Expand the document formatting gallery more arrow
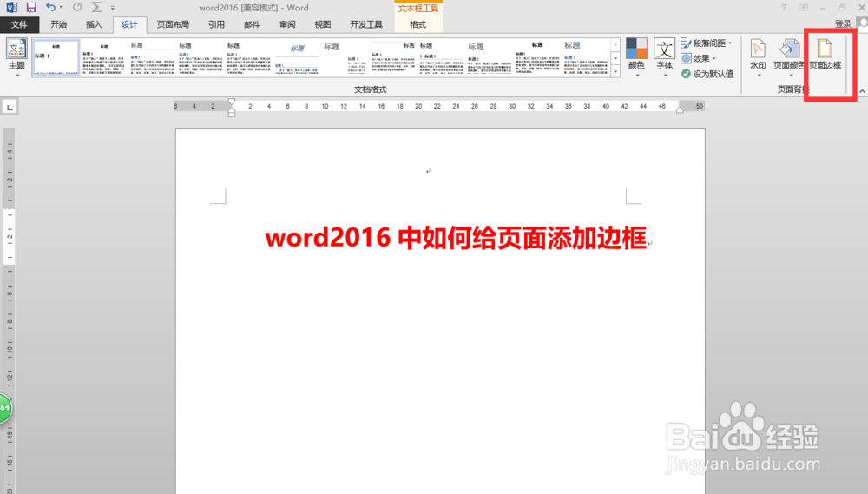 (615, 71)
